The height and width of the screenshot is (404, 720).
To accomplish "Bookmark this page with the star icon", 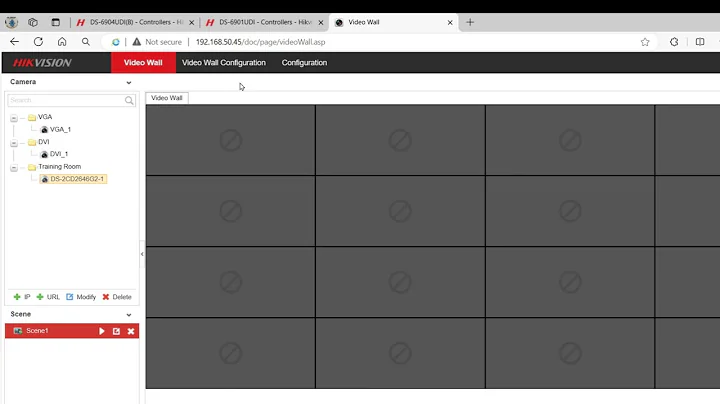I will (x=645, y=42).
